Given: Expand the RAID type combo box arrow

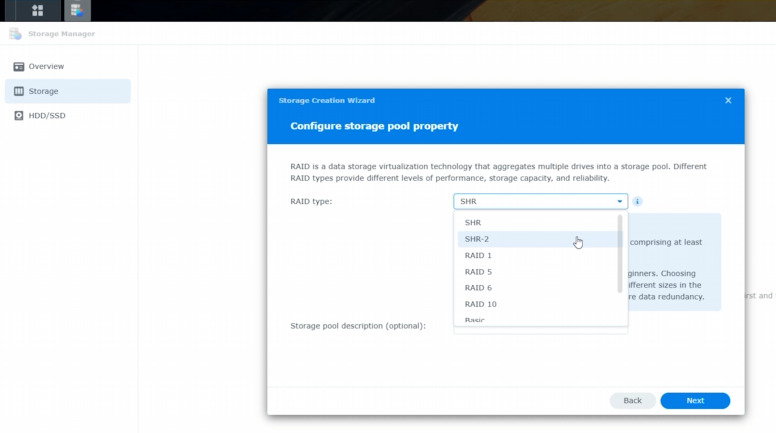Looking at the screenshot, I should coord(620,201).
